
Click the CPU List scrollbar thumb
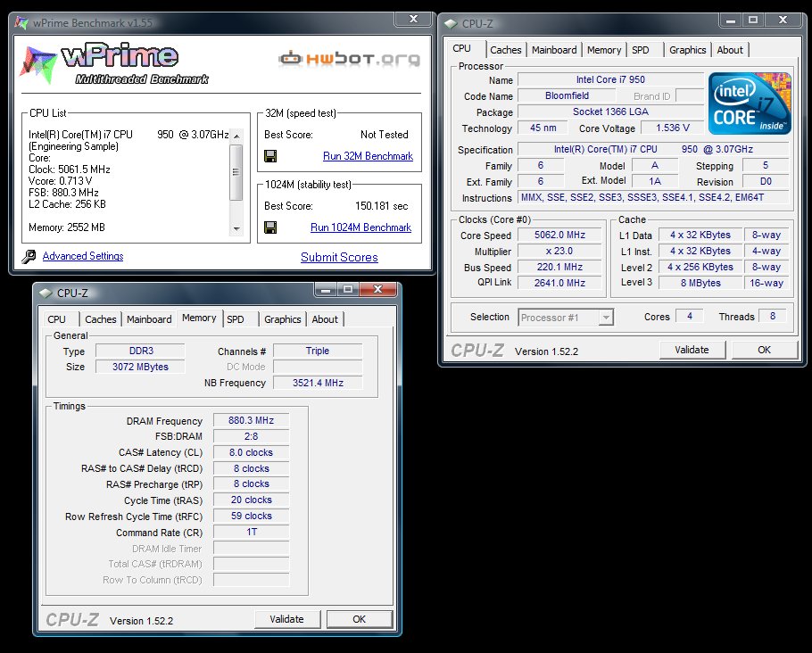(236, 172)
